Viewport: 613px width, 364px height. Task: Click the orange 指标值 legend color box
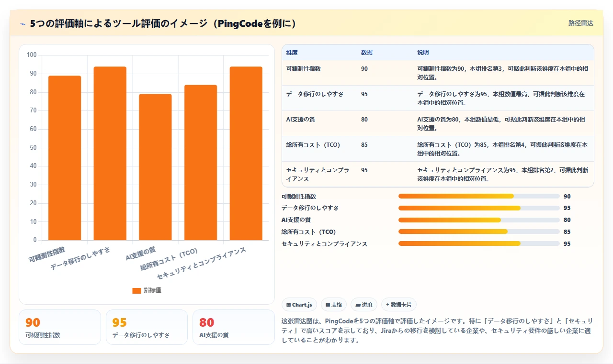pyautogui.click(x=136, y=290)
